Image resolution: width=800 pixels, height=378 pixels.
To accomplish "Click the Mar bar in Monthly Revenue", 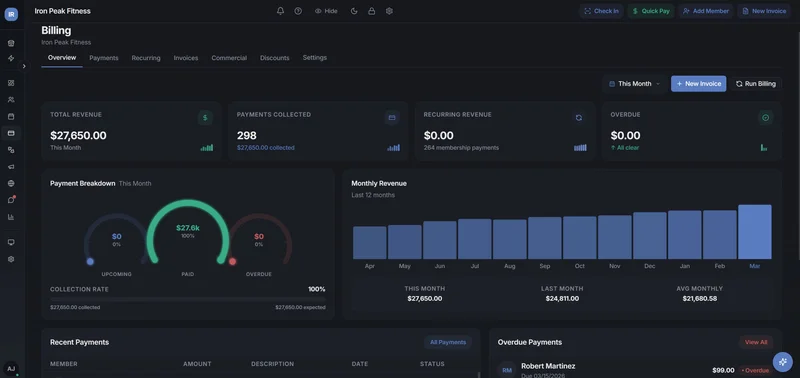I will click(x=755, y=232).
